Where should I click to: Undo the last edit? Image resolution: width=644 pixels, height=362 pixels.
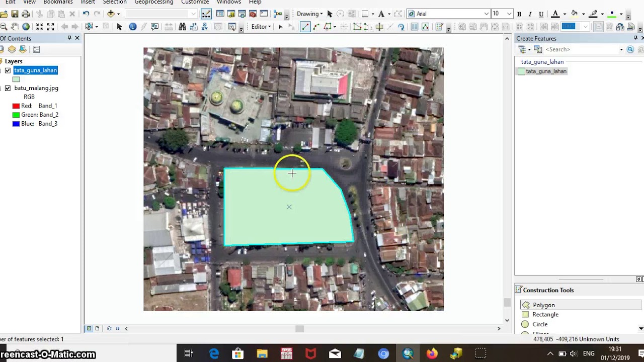coord(86,14)
